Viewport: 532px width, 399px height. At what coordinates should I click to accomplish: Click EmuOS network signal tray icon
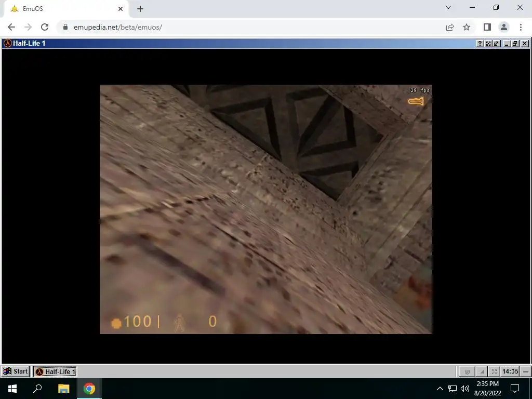482,372
